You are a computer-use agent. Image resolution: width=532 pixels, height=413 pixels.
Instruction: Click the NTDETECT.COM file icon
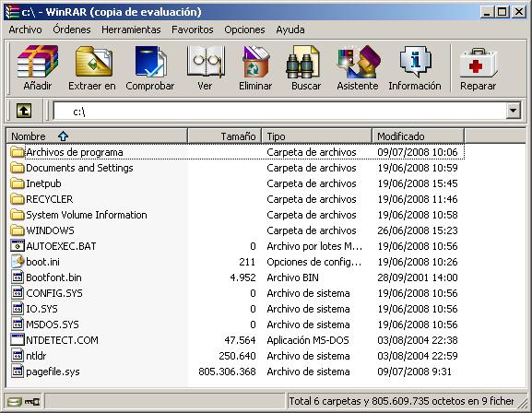18,340
